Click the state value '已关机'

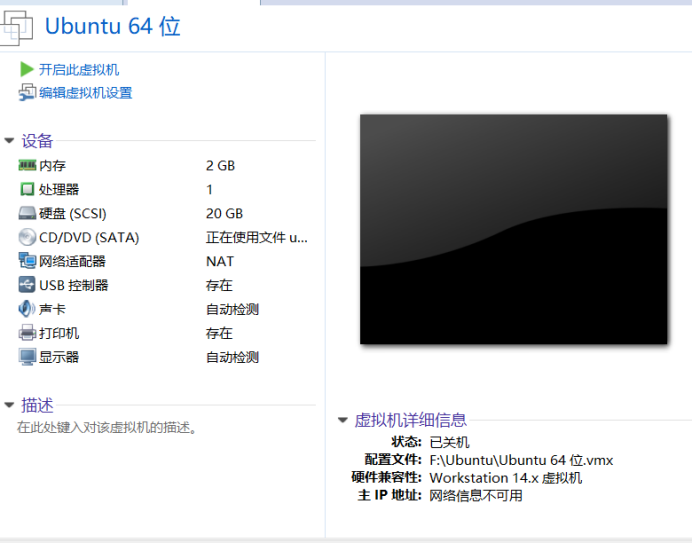click(x=449, y=442)
